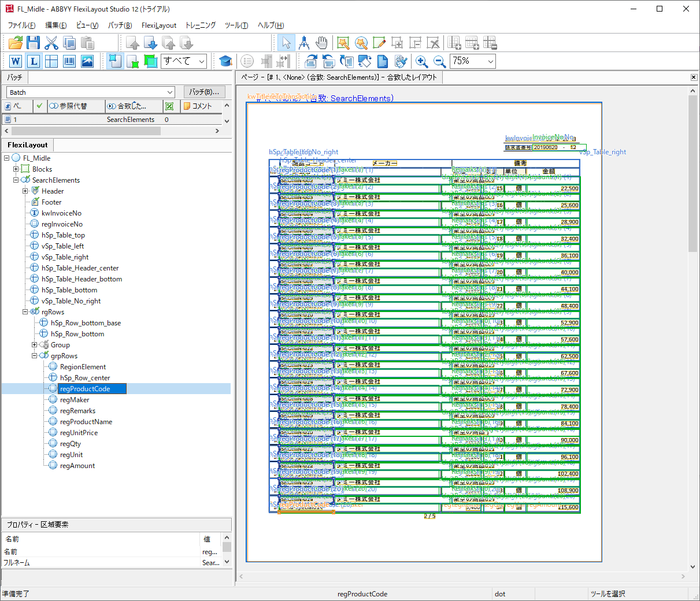Screen dimensions: 700x601
Task: Click the zoom out magnifier icon
Action: [440, 61]
